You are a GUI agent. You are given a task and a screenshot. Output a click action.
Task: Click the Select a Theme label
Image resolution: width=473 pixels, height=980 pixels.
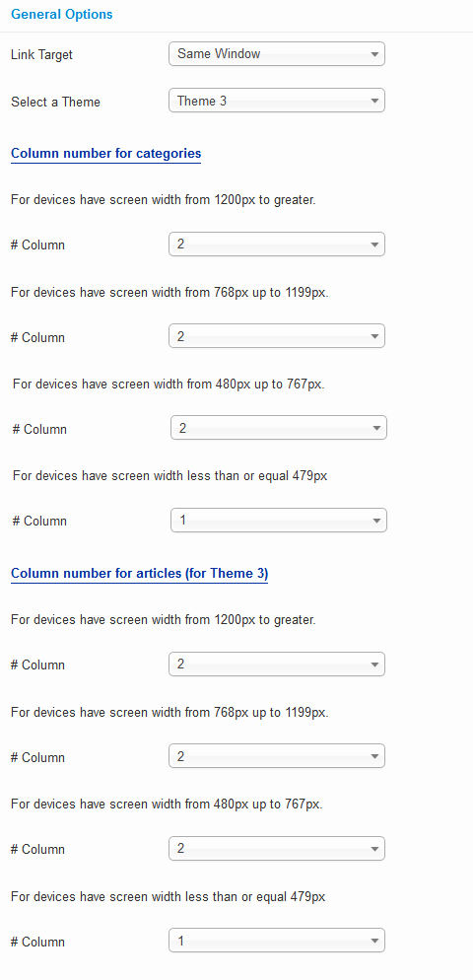[55, 102]
